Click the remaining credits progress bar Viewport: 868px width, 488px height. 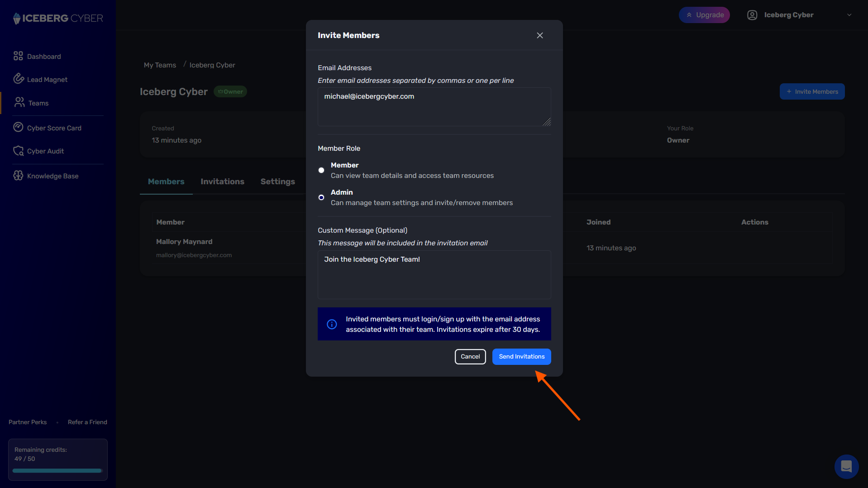[x=57, y=471]
